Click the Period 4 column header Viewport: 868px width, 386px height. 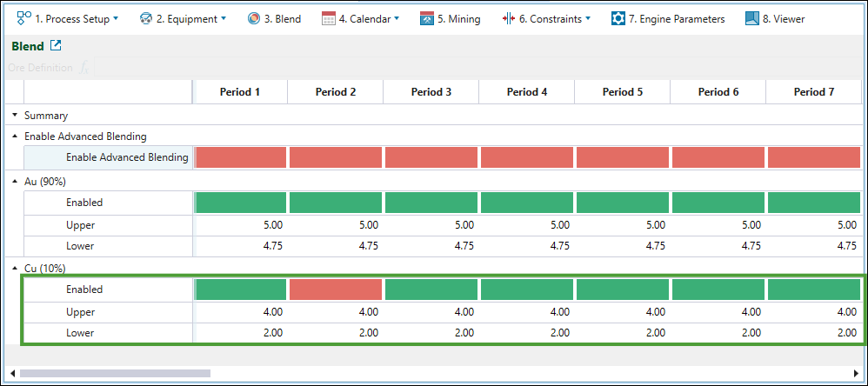pos(526,91)
